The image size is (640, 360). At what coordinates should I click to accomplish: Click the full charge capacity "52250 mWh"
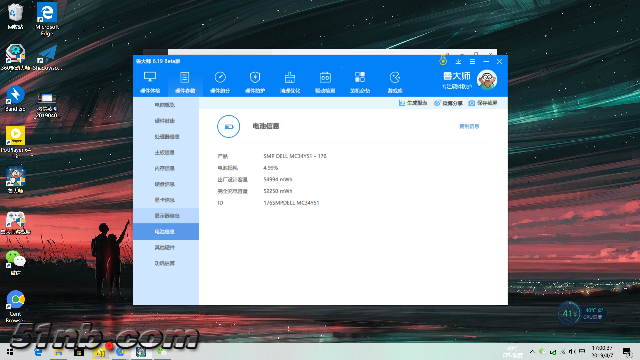point(278,191)
